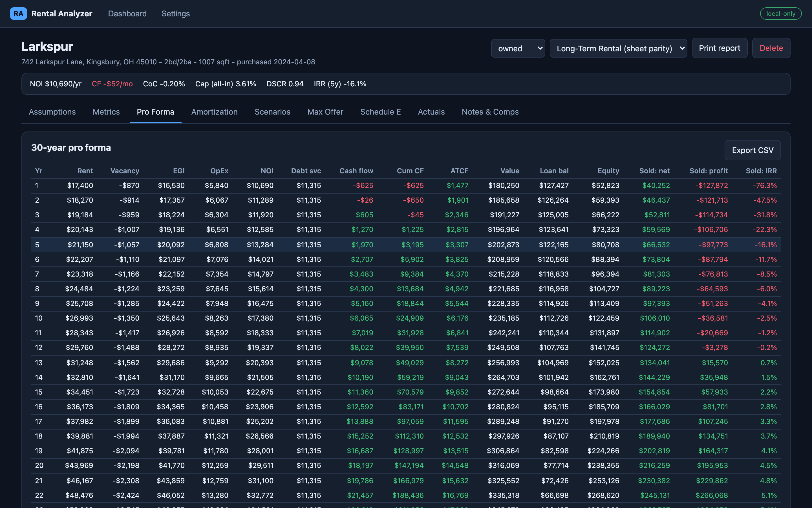Click the Sold: net column header
Image resolution: width=812 pixels, height=508 pixels.
tap(655, 171)
